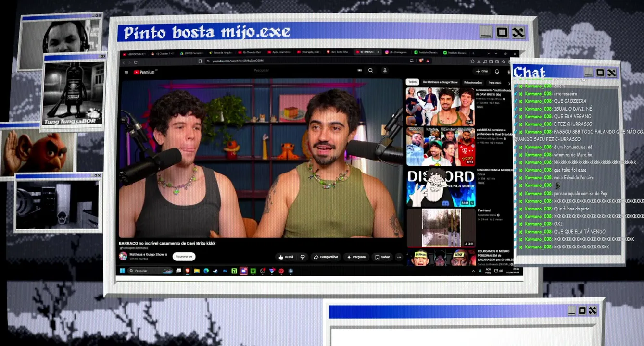Select the "De Matheus e Guigo Show" chip
Viewport: 644px width, 346px height.
(x=440, y=82)
